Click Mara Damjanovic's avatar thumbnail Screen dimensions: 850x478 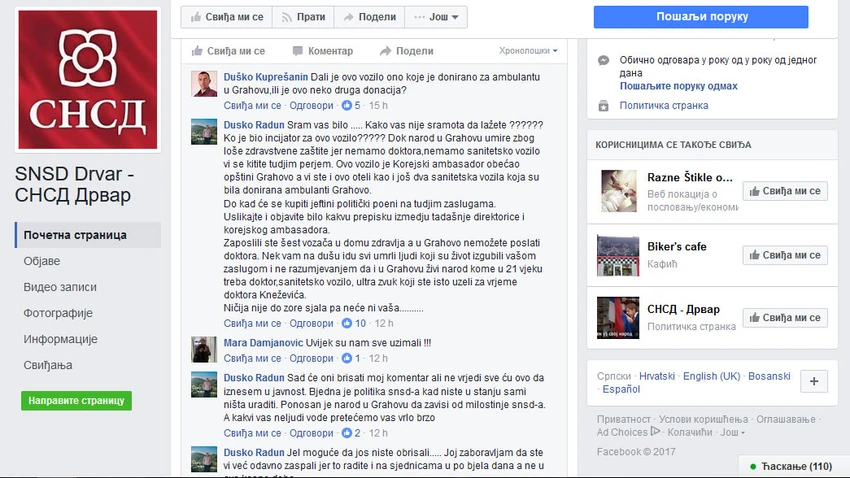tap(204, 350)
